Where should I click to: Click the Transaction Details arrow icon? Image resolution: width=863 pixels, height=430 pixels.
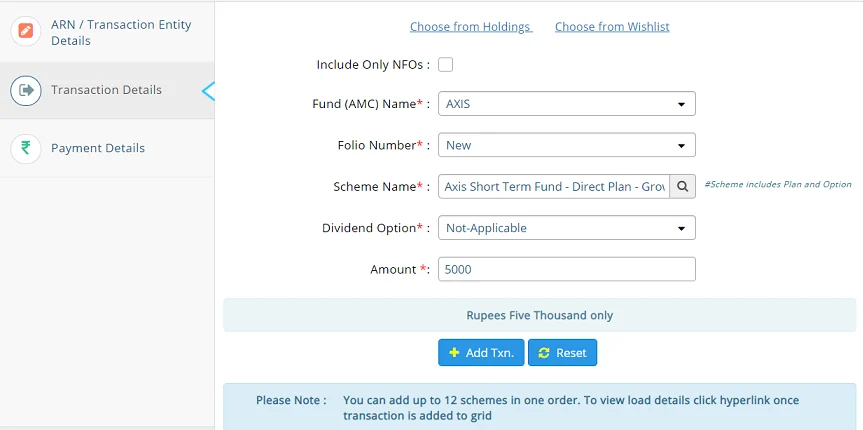26,90
